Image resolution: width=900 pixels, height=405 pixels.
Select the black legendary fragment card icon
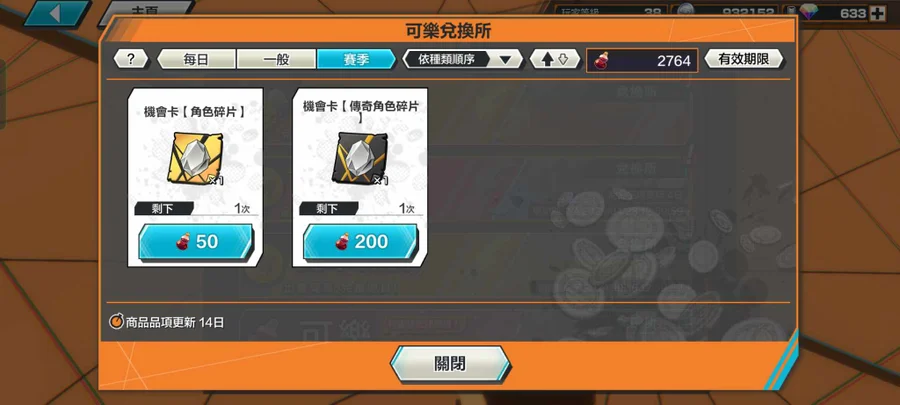[x=360, y=157]
